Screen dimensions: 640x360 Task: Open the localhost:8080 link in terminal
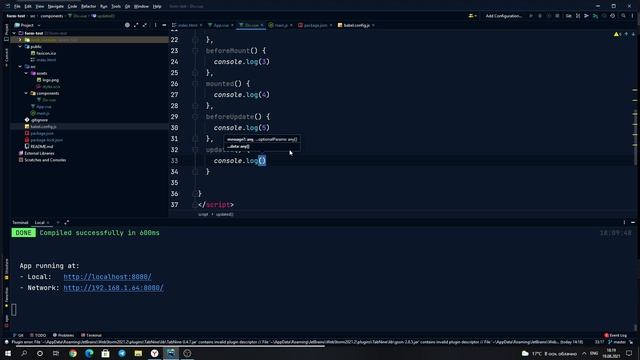coord(107,277)
